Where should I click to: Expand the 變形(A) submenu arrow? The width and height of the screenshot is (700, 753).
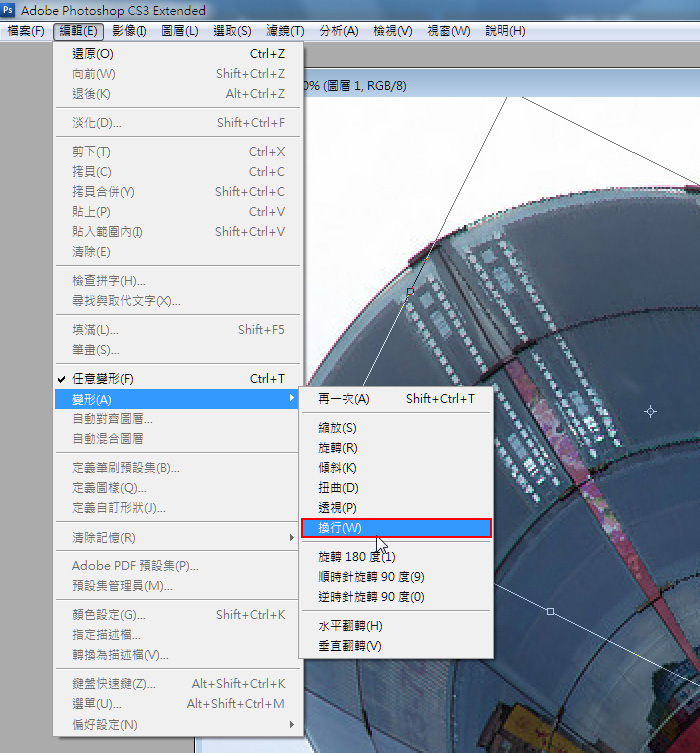292,399
